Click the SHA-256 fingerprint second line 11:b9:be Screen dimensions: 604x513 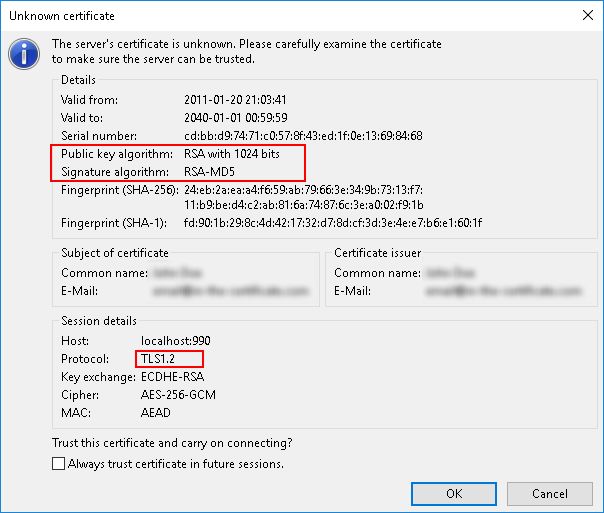304,205
